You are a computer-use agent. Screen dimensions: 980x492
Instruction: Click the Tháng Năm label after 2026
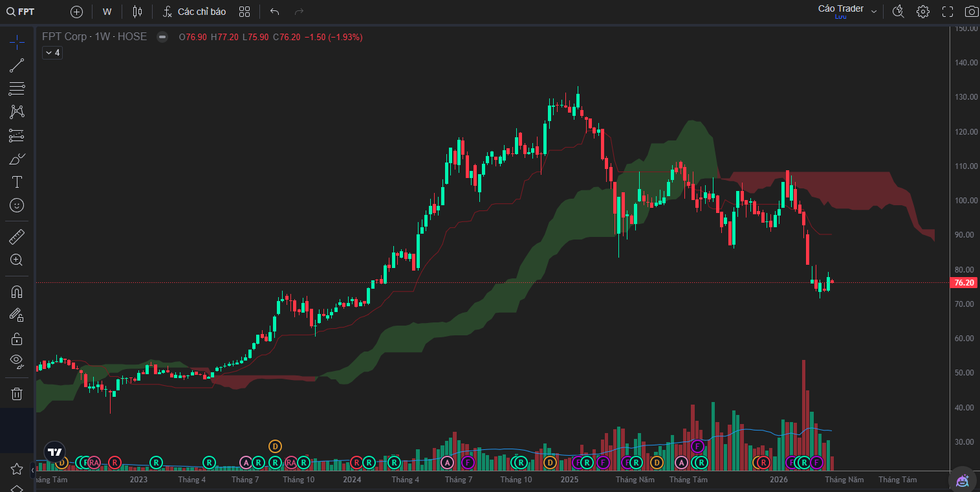(x=844, y=480)
